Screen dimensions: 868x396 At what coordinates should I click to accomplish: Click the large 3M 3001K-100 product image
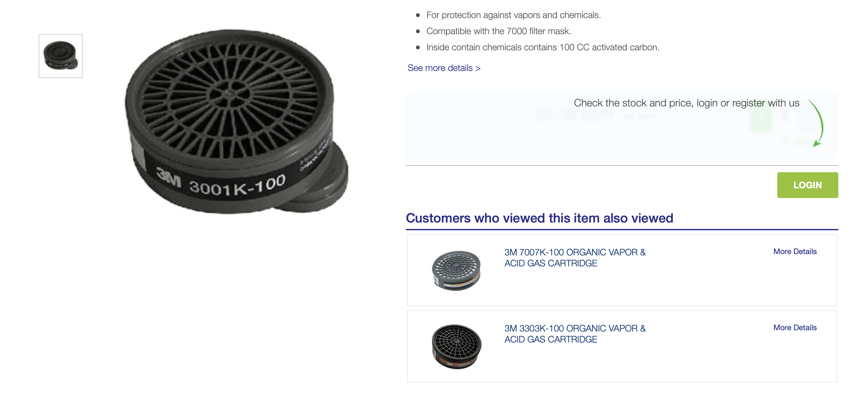pos(237,121)
